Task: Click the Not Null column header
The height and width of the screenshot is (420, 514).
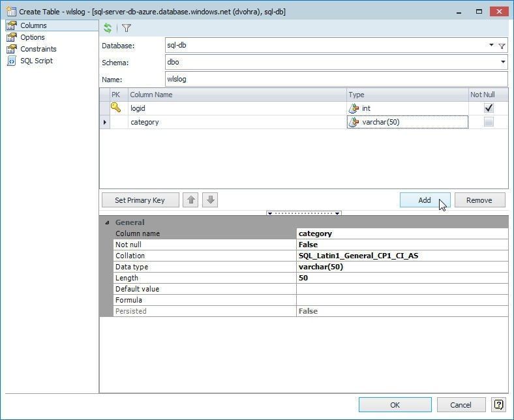Action: click(489, 95)
